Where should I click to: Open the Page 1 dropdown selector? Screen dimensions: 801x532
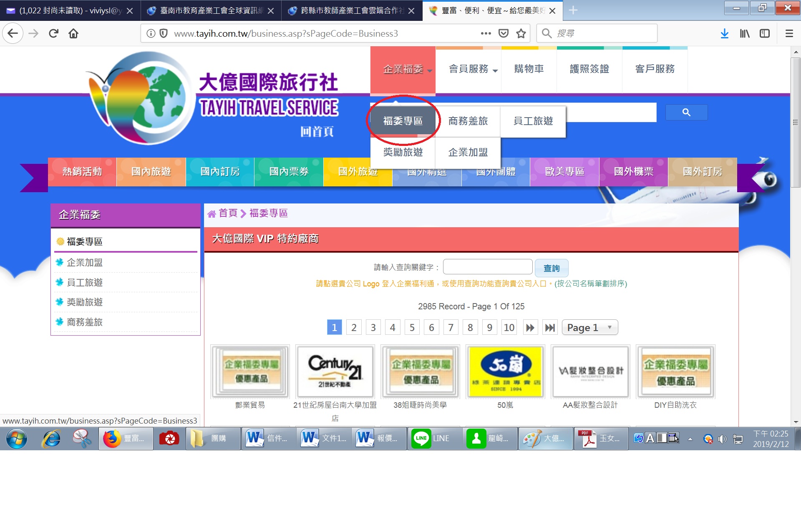589,327
